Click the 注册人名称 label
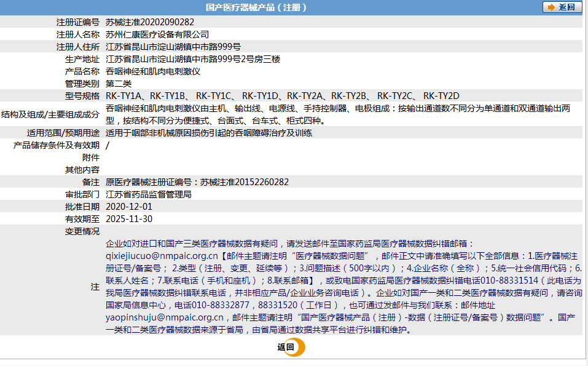This screenshot has width=588, height=366. coord(78,34)
